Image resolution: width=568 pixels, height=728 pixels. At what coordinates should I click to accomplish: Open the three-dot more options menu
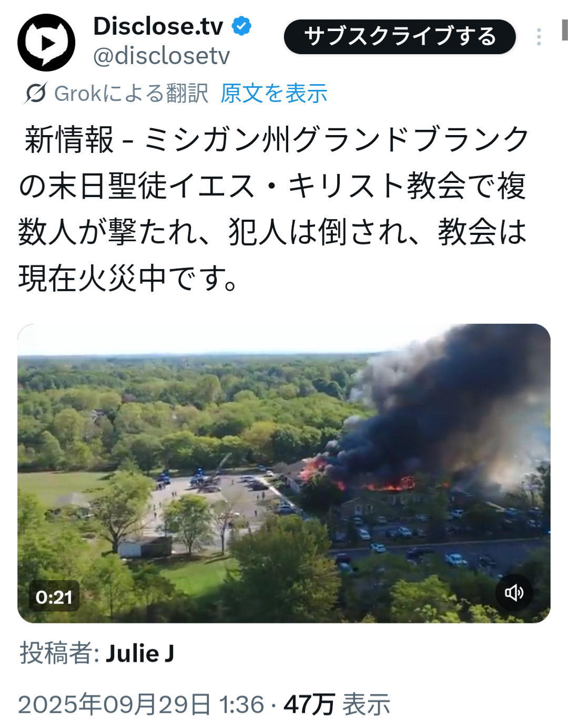tap(539, 37)
